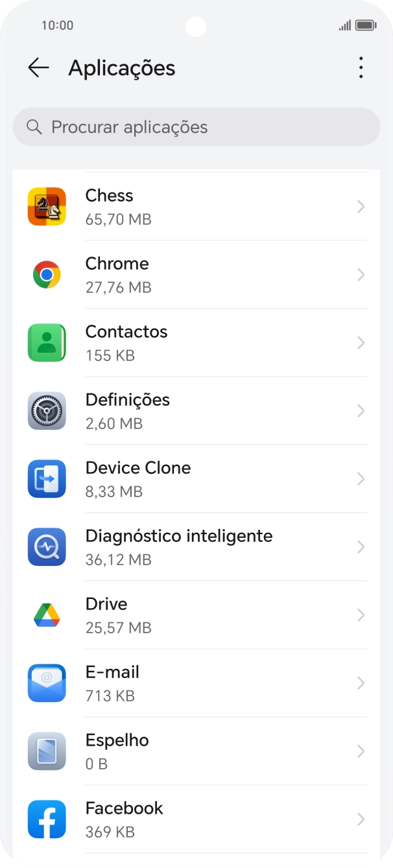
Task: Open the Definições gear icon
Action: [x=46, y=410]
